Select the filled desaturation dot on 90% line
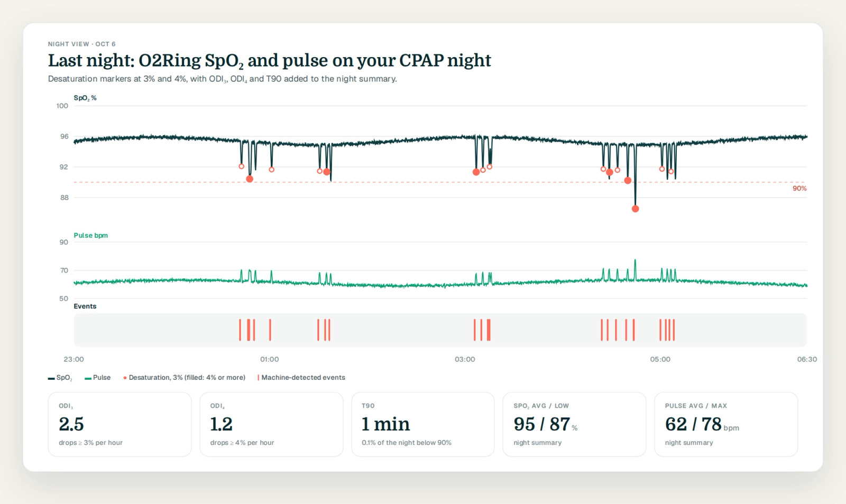This screenshot has width=846, height=504. [x=628, y=181]
